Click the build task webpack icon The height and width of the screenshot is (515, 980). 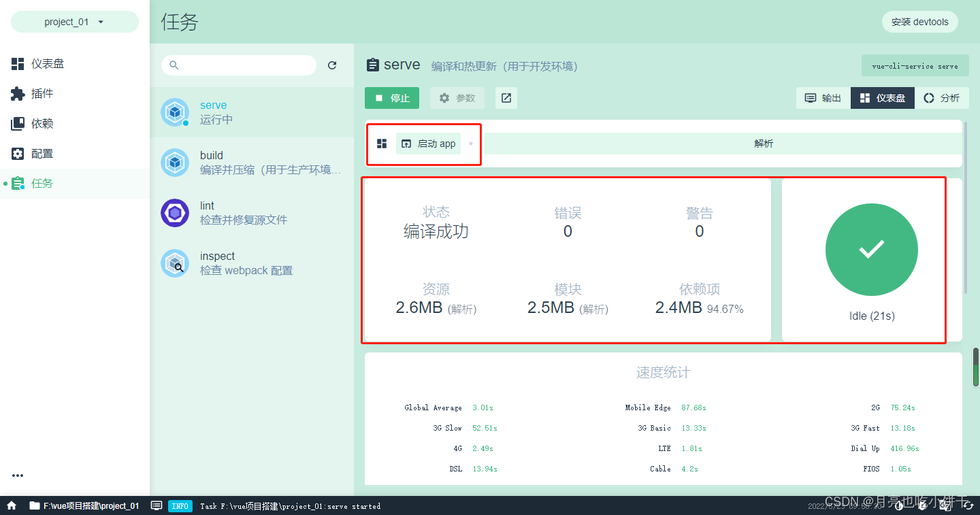[x=175, y=163]
